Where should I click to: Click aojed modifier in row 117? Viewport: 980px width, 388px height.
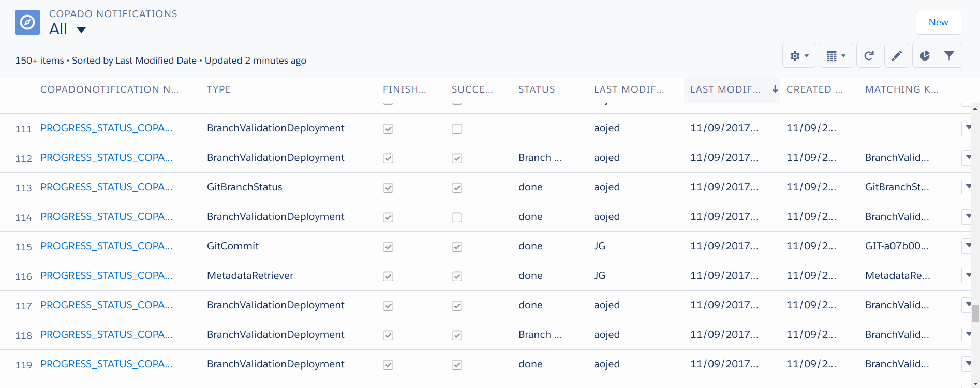click(607, 305)
